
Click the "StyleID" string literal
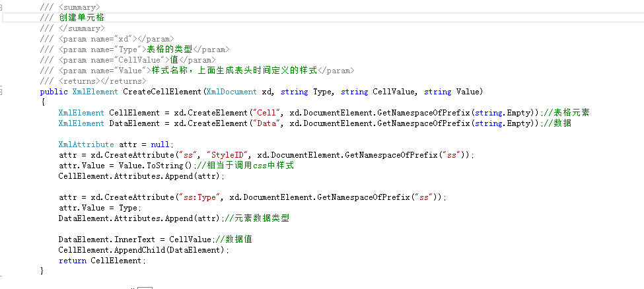[x=229, y=155]
